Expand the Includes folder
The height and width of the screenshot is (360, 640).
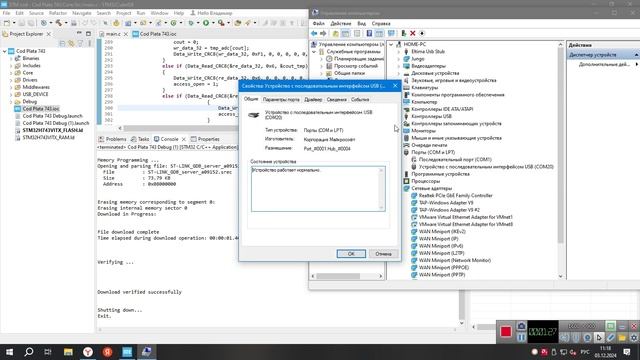[11, 65]
